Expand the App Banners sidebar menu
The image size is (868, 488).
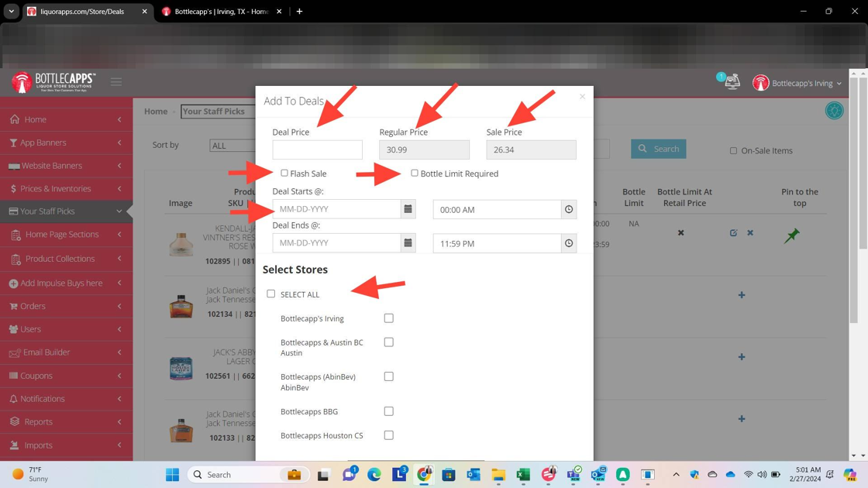click(67, 143)
